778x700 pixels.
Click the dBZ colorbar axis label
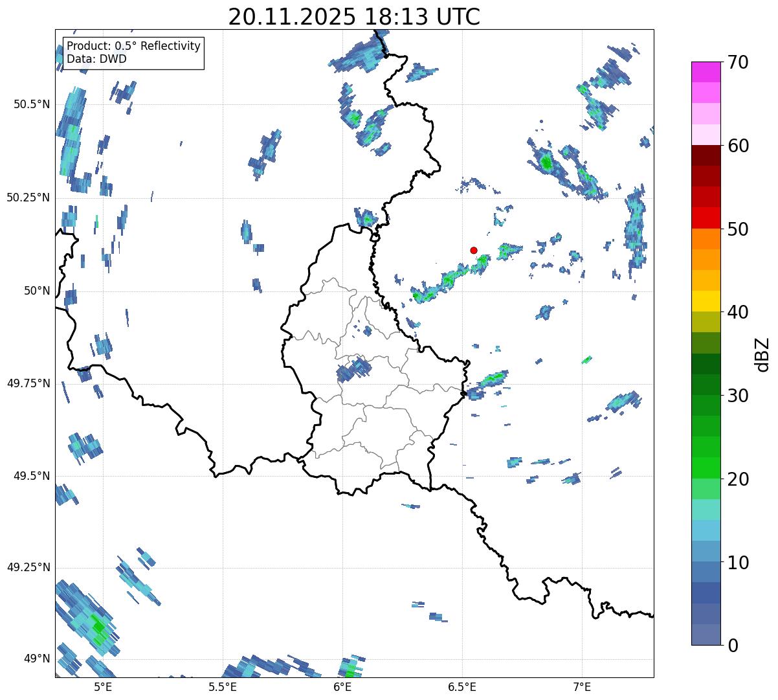[763, 354]
